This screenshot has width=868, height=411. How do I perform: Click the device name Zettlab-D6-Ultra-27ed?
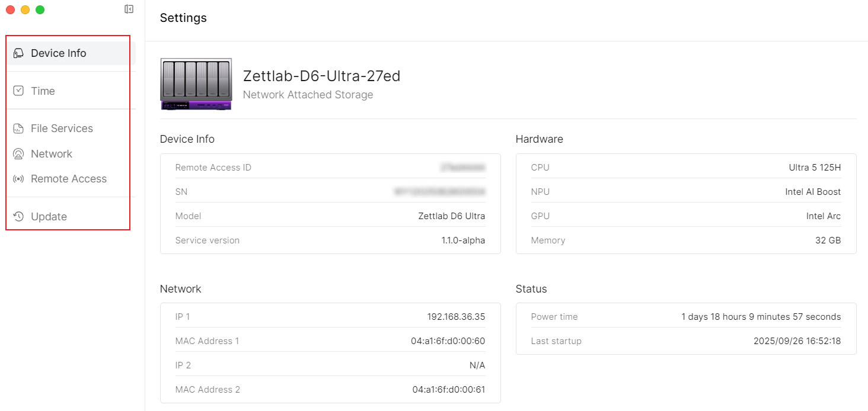point(321,76)
